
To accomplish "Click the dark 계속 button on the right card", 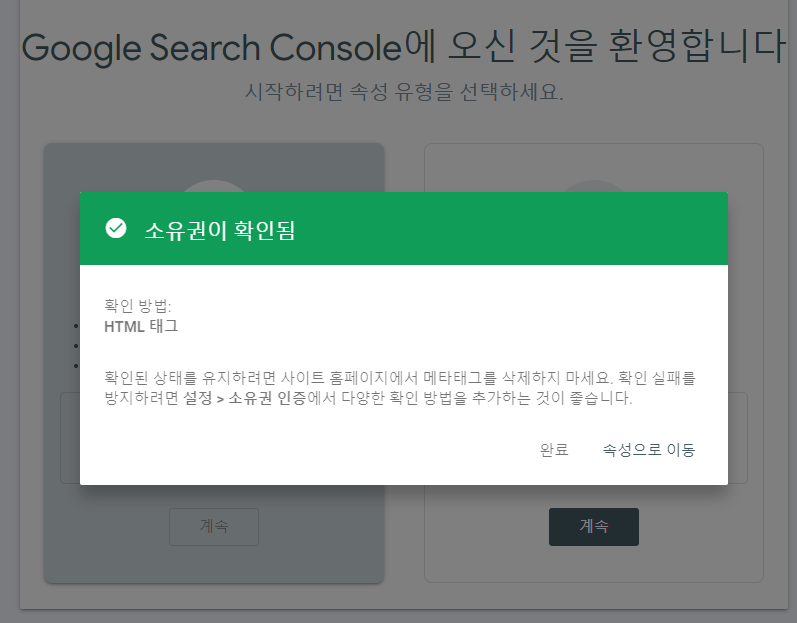I will point(594,526).
